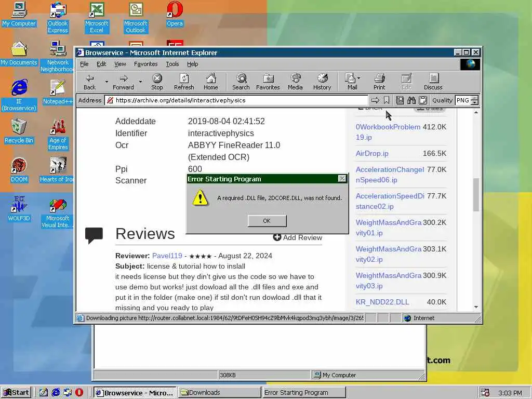Click the Back toolbar button
Screen dimensions: 532x399
(89, 82)
